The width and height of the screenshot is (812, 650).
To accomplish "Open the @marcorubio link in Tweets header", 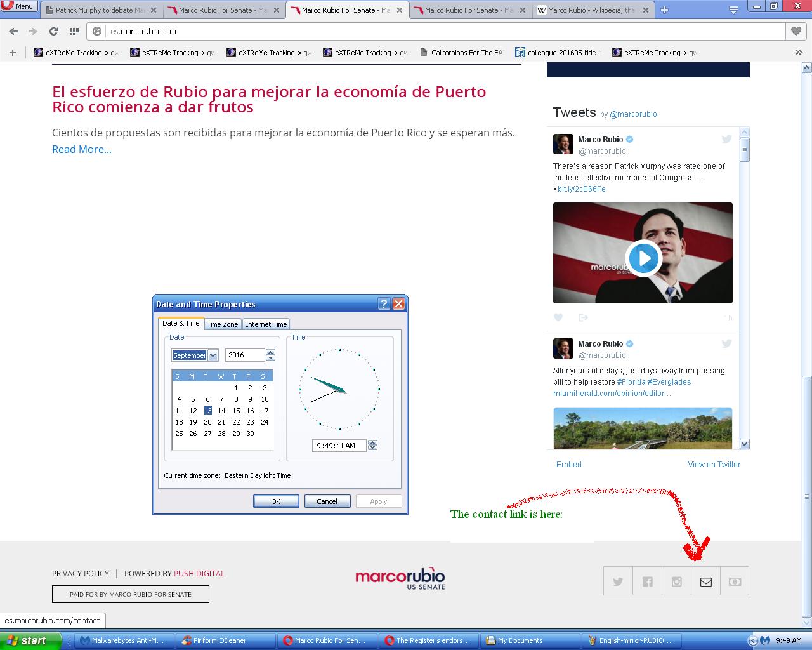I will [x=633, y=114].
